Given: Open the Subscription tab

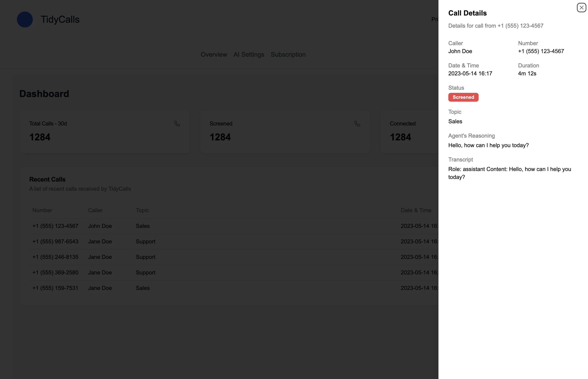Looking at the screenshot, I should [x=288, y=54].
